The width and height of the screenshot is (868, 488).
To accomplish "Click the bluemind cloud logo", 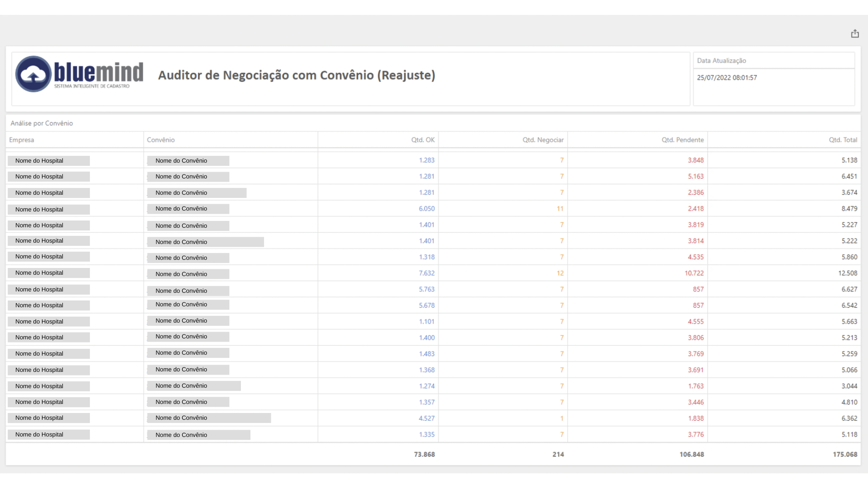I will click(33, 74).
